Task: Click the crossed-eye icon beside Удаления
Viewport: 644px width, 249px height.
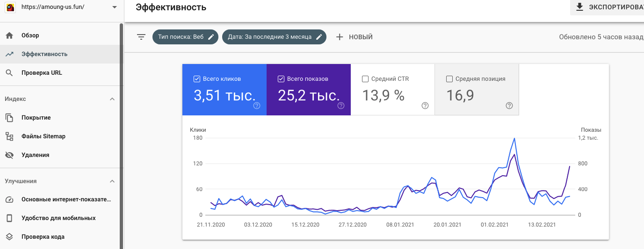Action: pyautogui.click(x=9, y=155)
